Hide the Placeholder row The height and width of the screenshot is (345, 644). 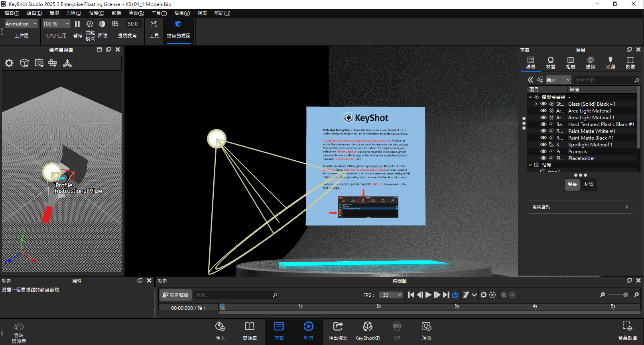pyautogui.click(x=544, y=158)
